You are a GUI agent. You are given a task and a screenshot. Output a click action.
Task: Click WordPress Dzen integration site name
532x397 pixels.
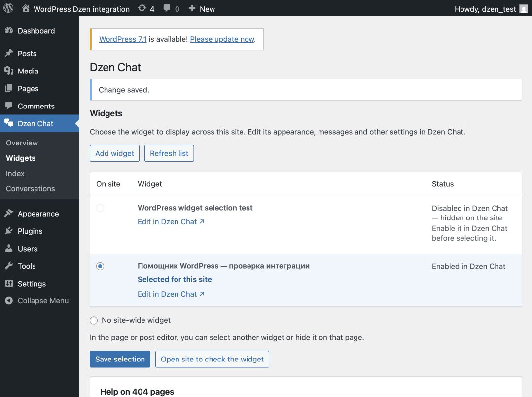pos(81,9)
